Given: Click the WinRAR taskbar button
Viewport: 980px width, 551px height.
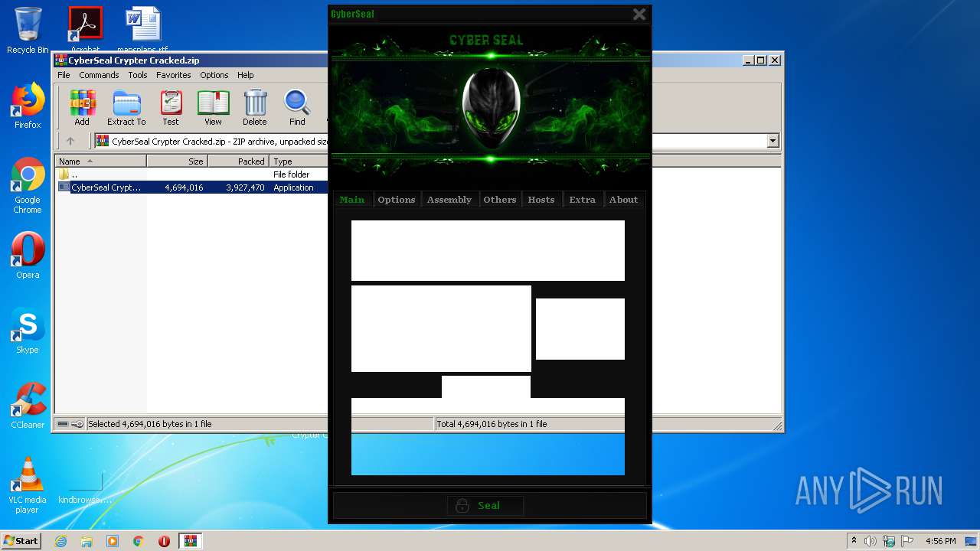Looking at the screenshot, I should click(190, 541).
